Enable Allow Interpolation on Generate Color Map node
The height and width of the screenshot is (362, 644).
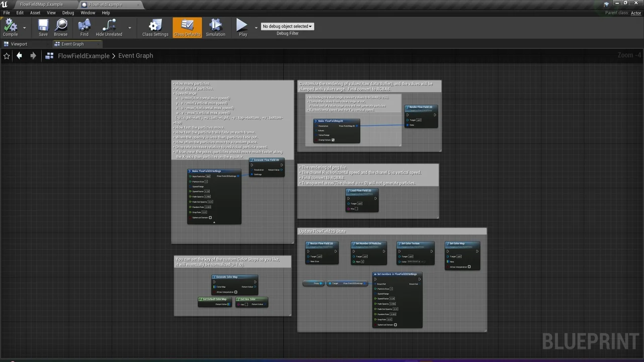(235, 292)
